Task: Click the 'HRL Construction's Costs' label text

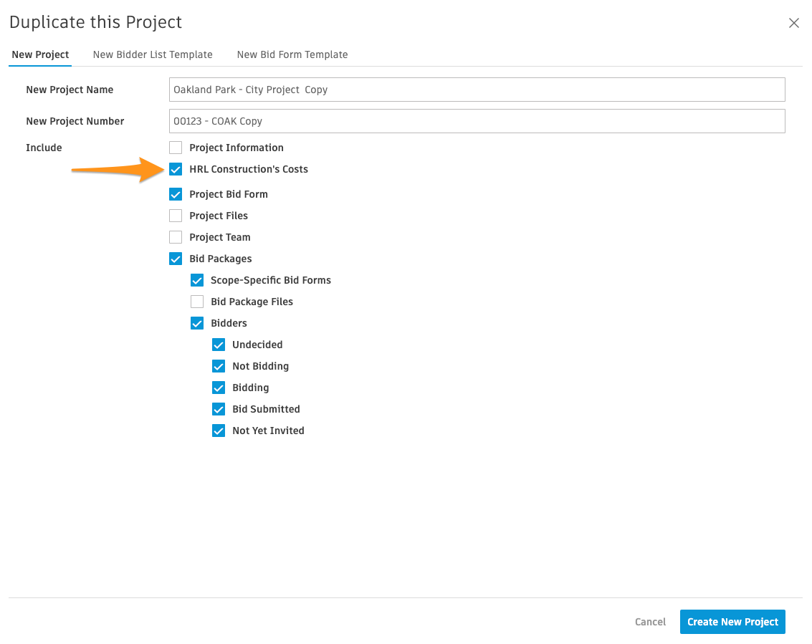Action: click(249, 169)
